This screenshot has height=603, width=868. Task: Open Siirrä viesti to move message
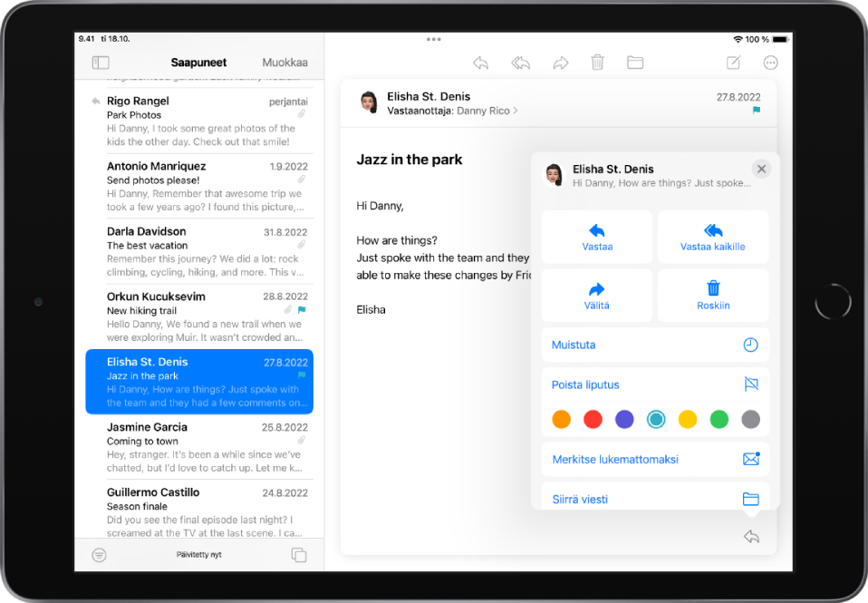click(654, 499)
